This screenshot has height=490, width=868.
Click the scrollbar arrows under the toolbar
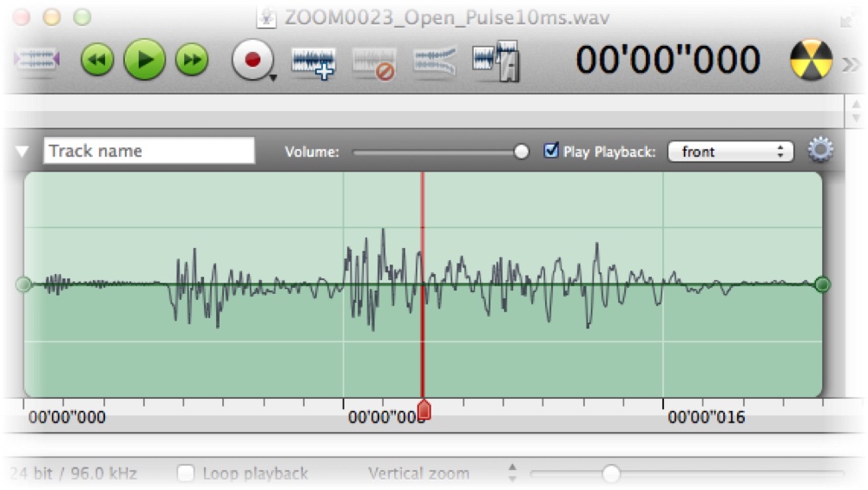coord(857,111)
